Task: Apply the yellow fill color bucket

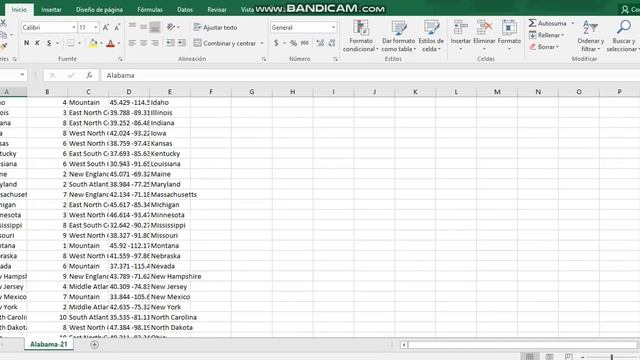Action: 93,43
